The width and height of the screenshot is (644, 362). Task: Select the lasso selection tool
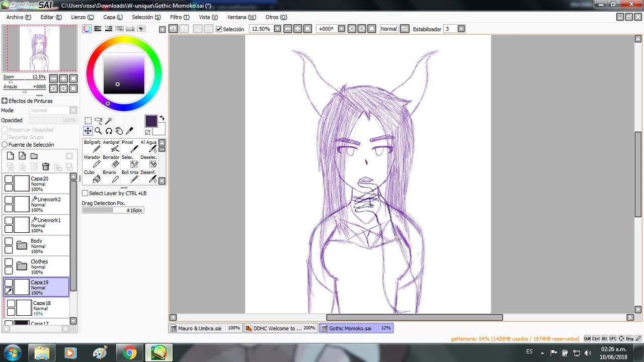pos(98,121)
